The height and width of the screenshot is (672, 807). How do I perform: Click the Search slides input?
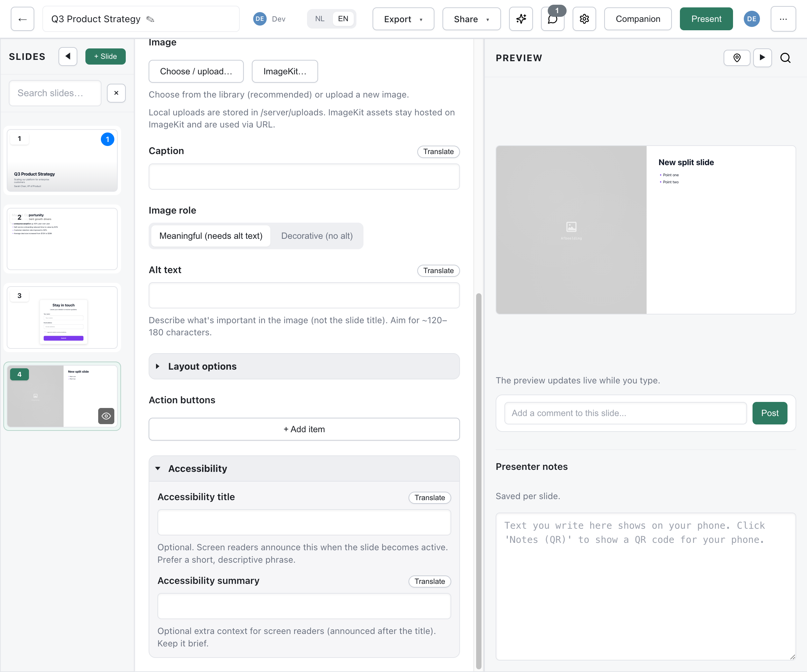pyautogui.click(x=55, y=93)
